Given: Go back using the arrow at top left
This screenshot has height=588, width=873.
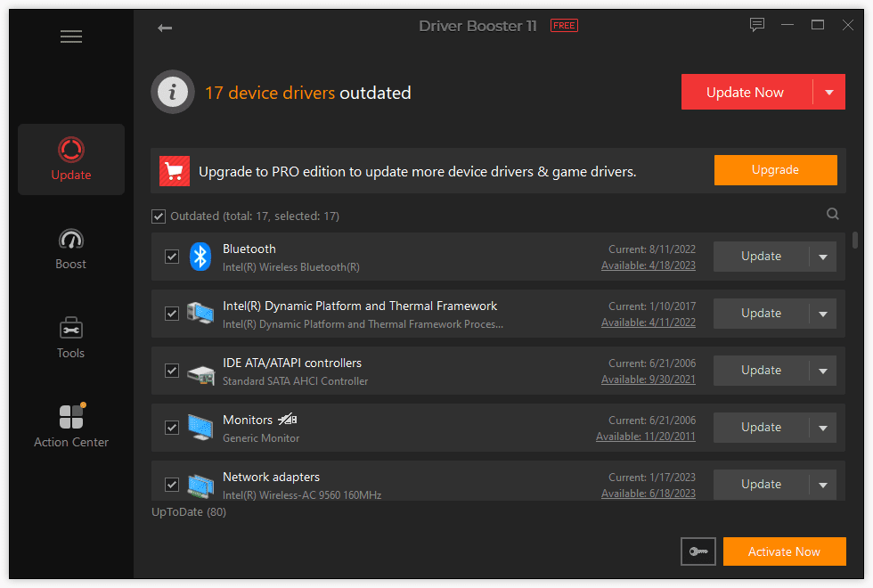Looking at the screenshot, I should [165, 28].
